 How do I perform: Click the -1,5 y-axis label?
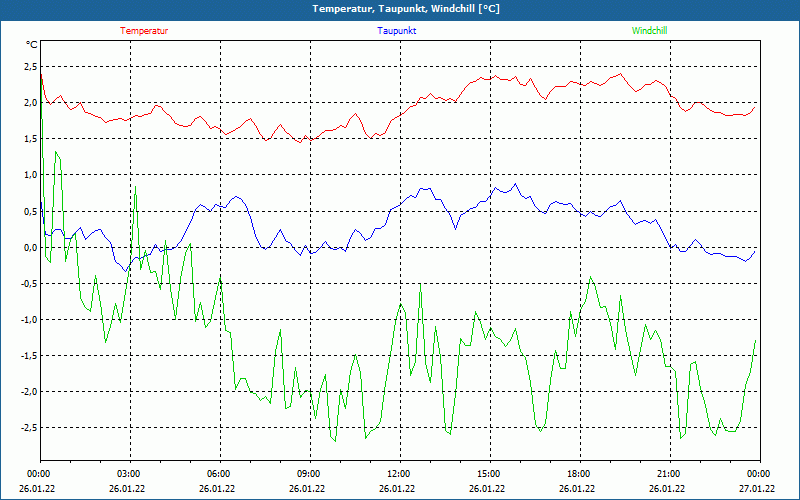[x=29, y=356]
